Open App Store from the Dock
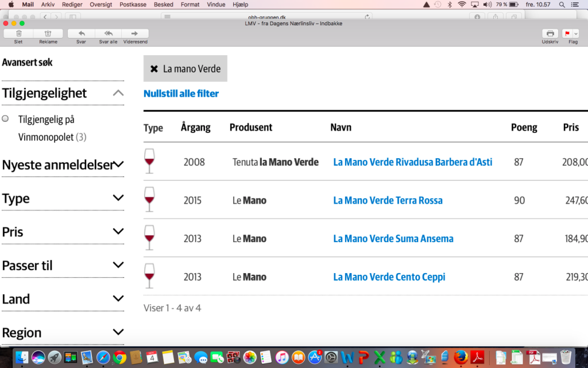Viewport: 588px width, 368px height. [x=314, y=357]
